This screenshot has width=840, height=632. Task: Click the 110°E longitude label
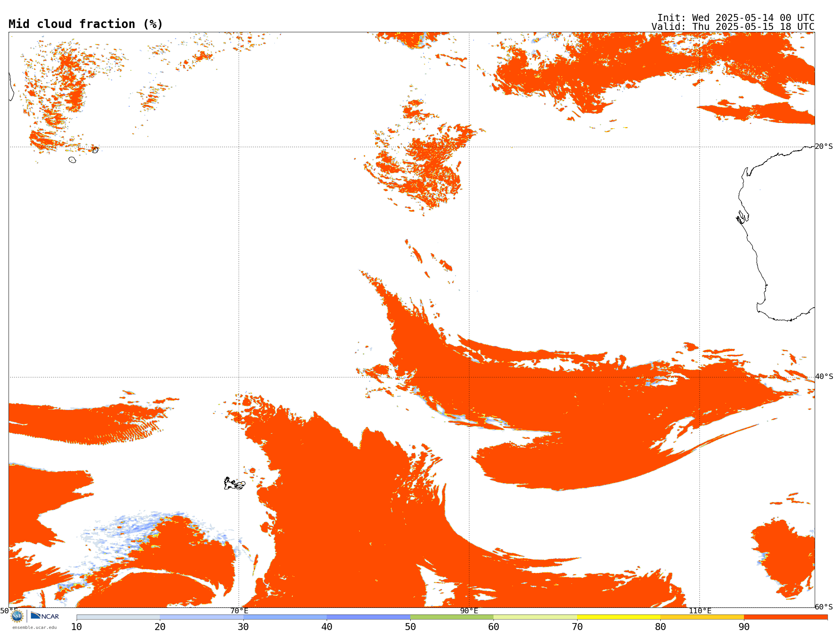tap(700, 611)
